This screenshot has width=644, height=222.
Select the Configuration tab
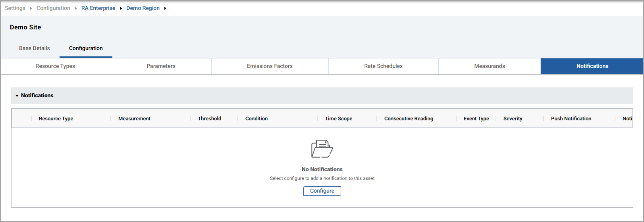coord(86,48)
